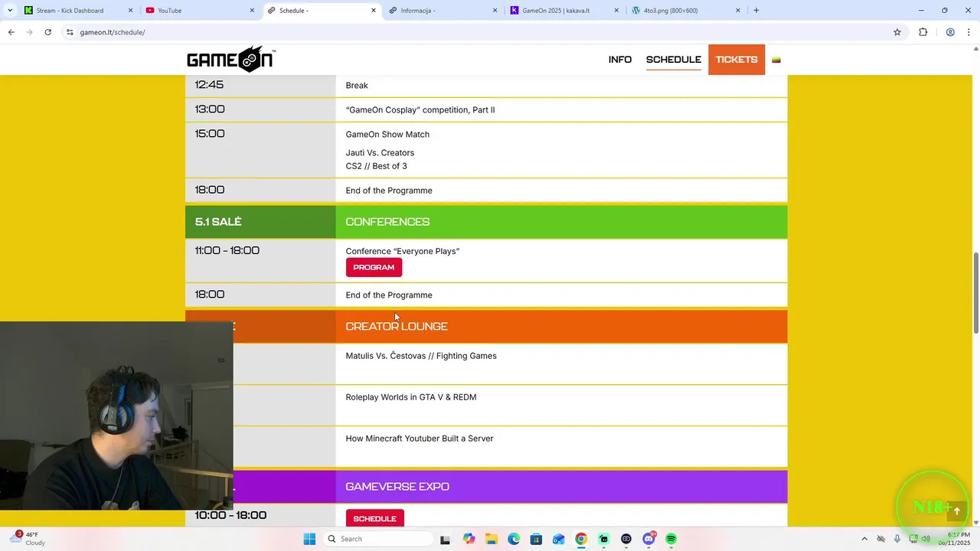The height and width of the screenshot is (551, 980).
Task: Open the Conference PROGRAM button
Action: coord(374,267)
